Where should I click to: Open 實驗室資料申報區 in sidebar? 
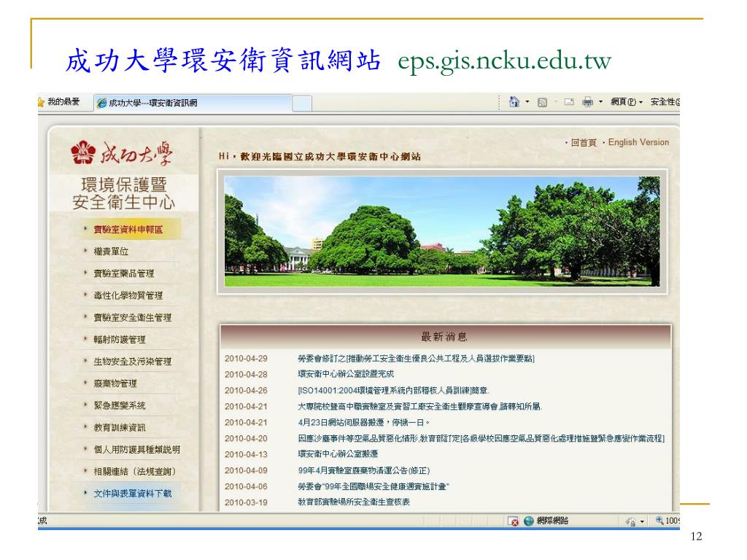pyautogui.click(x=128, y=230)
